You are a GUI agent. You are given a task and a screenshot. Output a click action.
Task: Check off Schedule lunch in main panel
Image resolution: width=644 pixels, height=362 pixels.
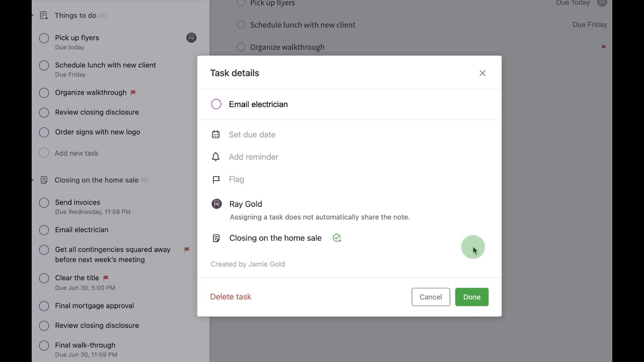coord(241,25)
